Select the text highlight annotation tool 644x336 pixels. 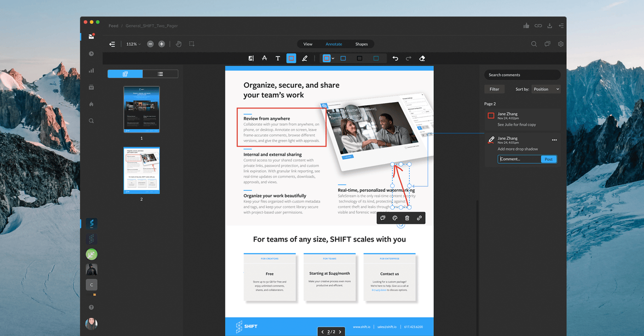point(251,58)
